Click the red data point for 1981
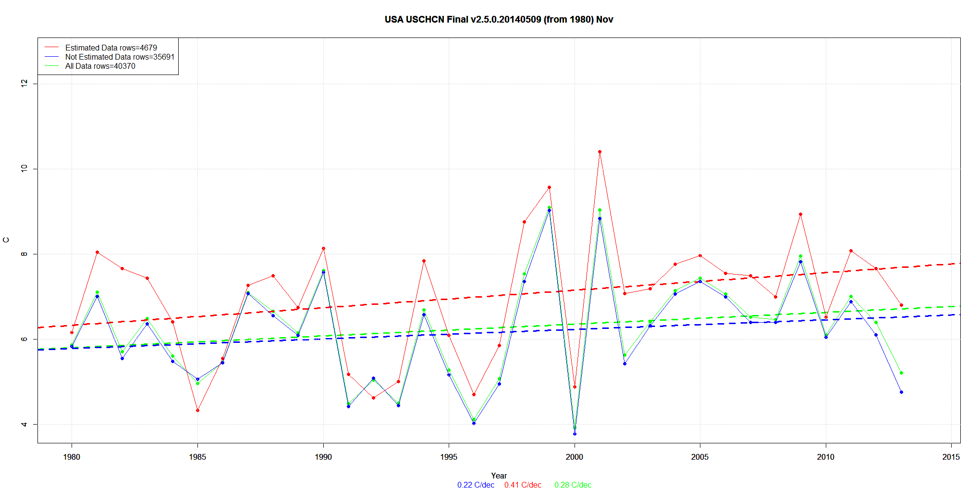This screenshot has width=980, height=490. point(97,252)
